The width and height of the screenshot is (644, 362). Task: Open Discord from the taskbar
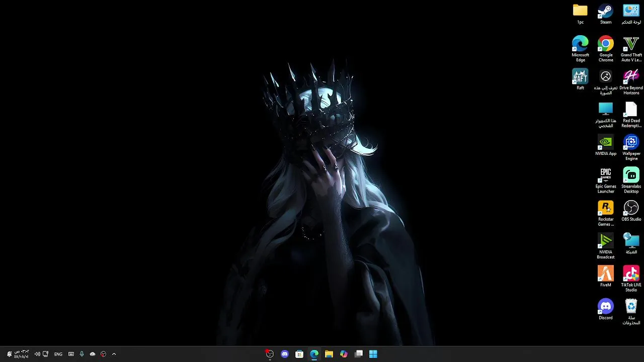[285, 354]
